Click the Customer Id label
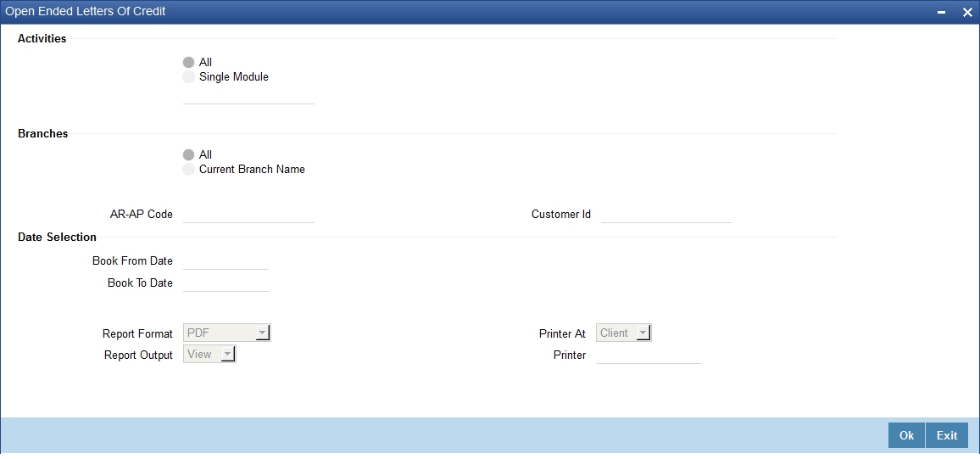Image resolution: width=980 pixels, height=459 pixels. pyautogui.click(x=561, y=215)
